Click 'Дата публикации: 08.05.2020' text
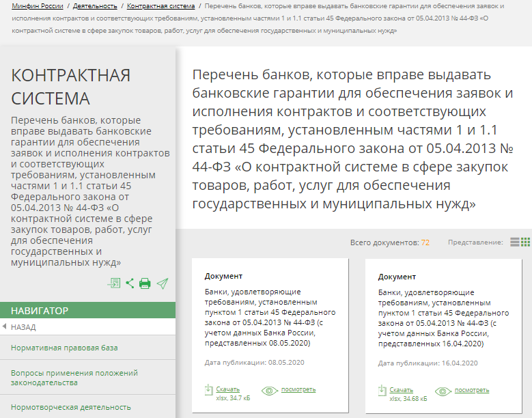This screenshot has height=418, width=532. click(x=255, y=363)
